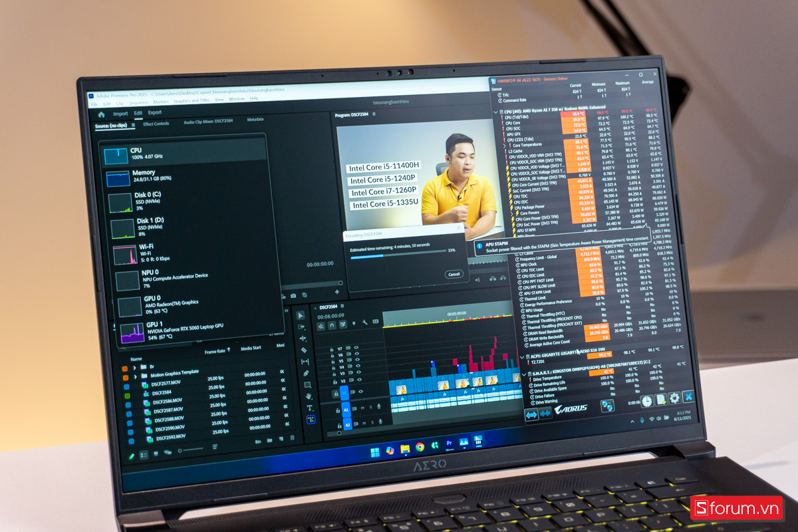The height and width of the screenshot is (532, 798).
Task: Switch the project panel to list view
Action: pos(144,454)
